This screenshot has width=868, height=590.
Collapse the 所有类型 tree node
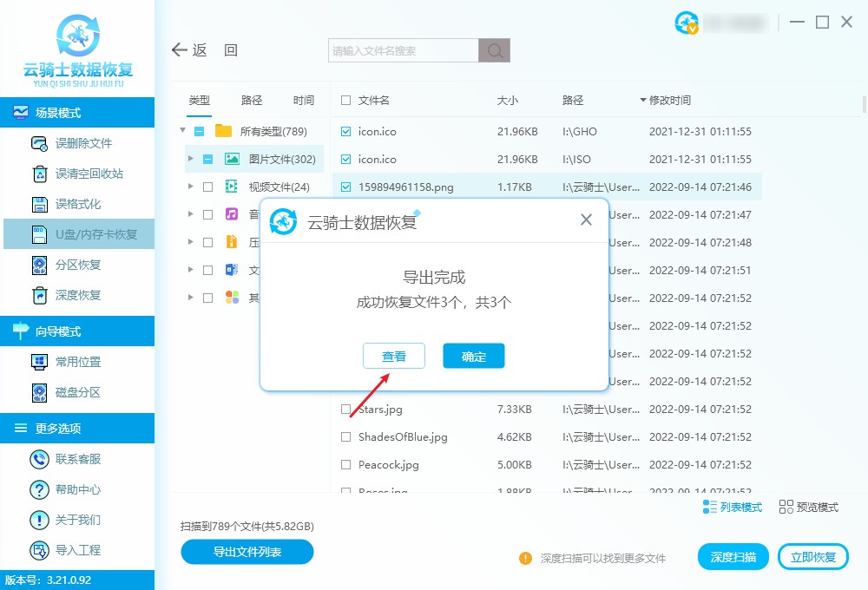click(183, 131)
